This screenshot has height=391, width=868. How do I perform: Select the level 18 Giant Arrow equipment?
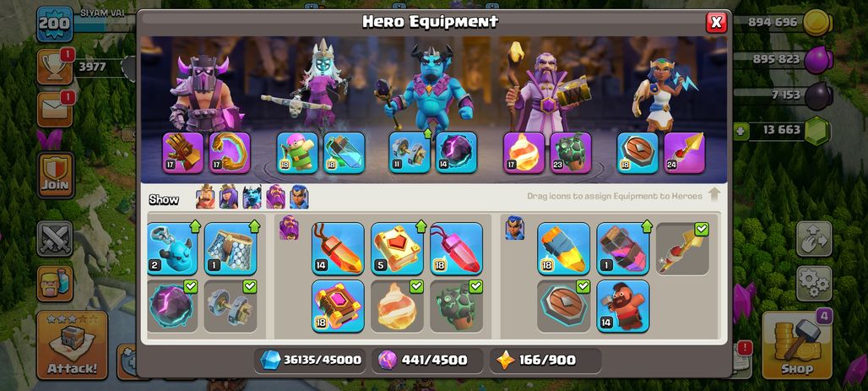click(x=563, y=248)
